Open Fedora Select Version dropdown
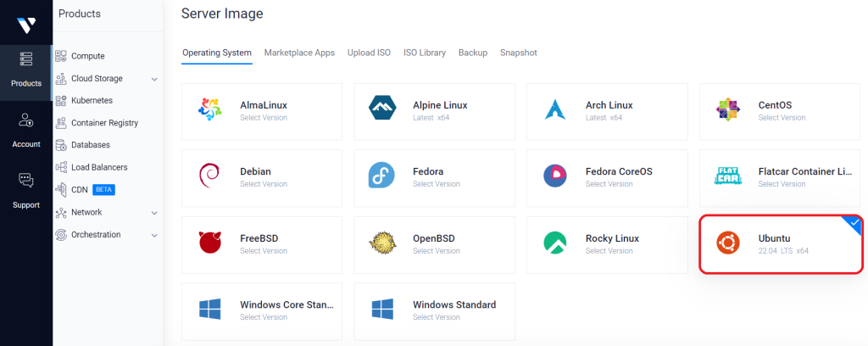Screen dimensions: 868x346 437,184
